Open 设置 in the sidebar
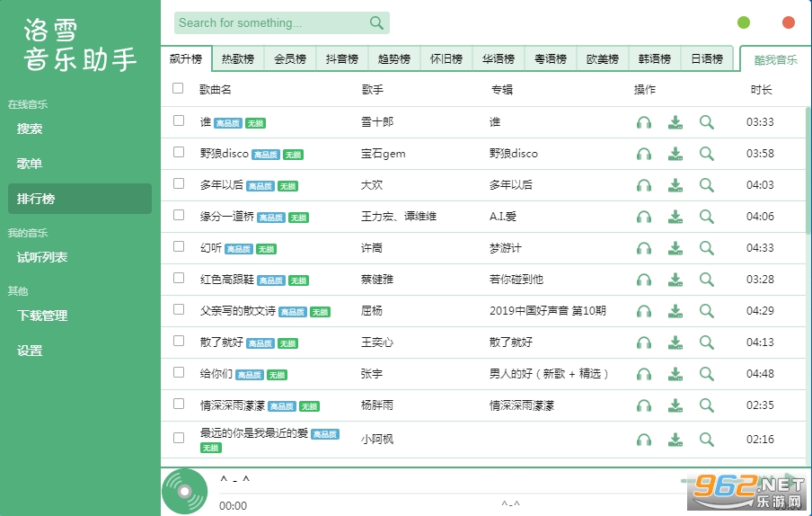The width and height of the screenshot is (812, 516). (80, 351)
